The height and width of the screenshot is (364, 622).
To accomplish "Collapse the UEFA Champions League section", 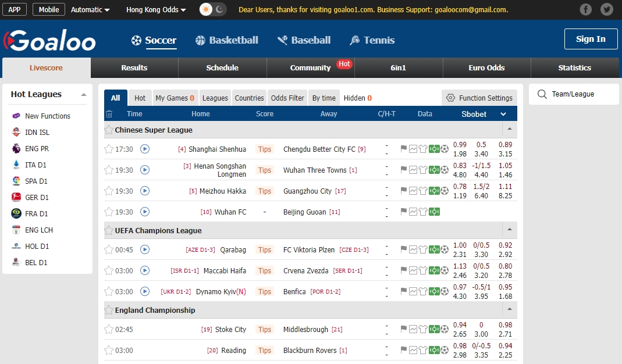I will [510, 230].
